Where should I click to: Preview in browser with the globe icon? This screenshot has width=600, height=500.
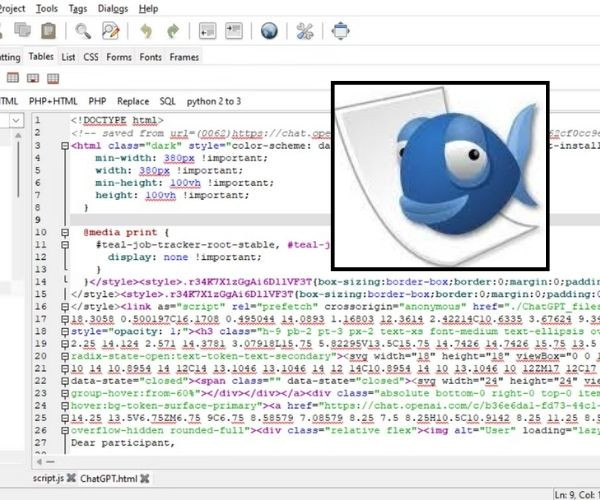269,31
